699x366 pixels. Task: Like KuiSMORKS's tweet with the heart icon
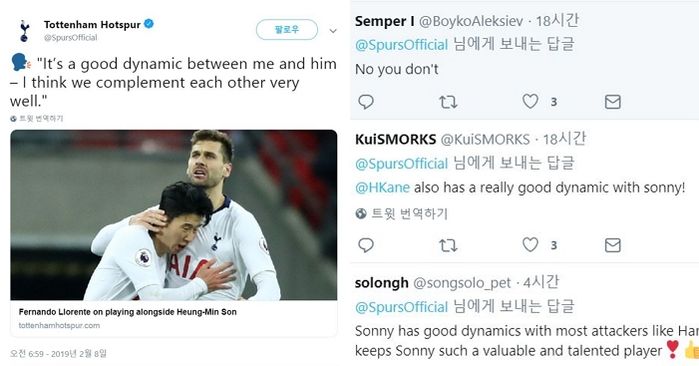tap(530, 245)
